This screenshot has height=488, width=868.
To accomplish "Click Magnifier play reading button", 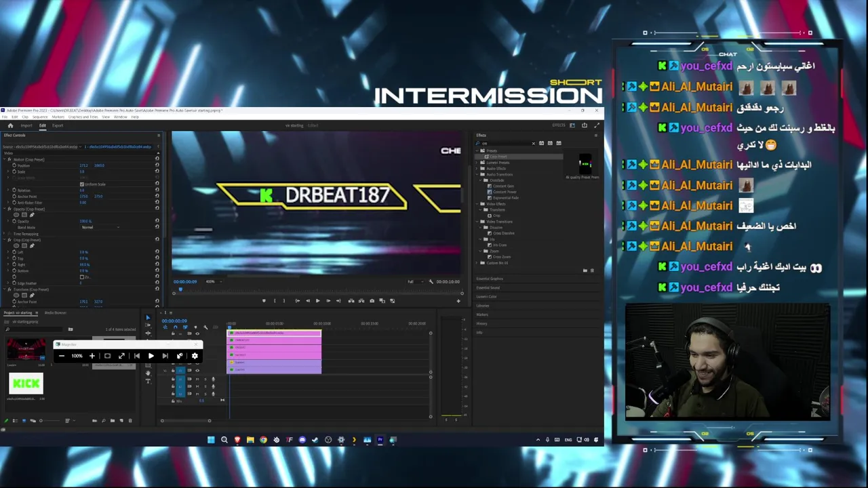I will point(151,356).
